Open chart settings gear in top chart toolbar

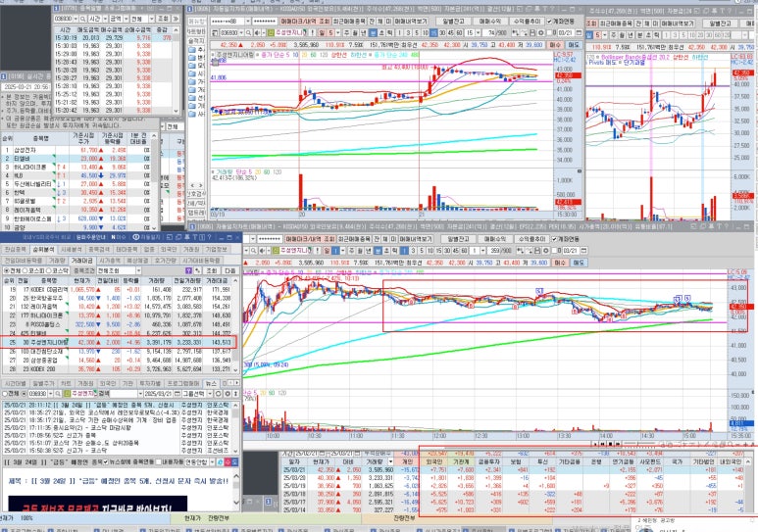(x=541, y=33)
